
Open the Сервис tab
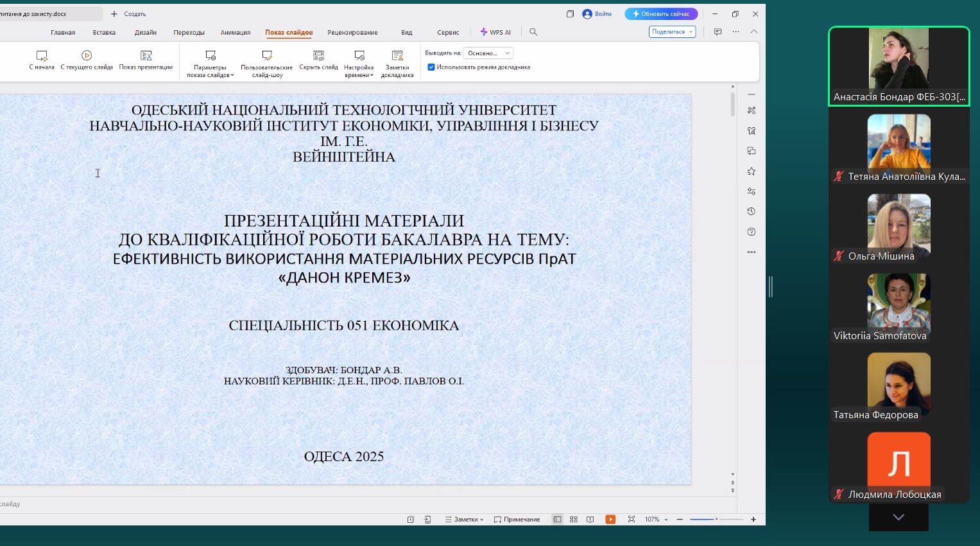(448, 32)
